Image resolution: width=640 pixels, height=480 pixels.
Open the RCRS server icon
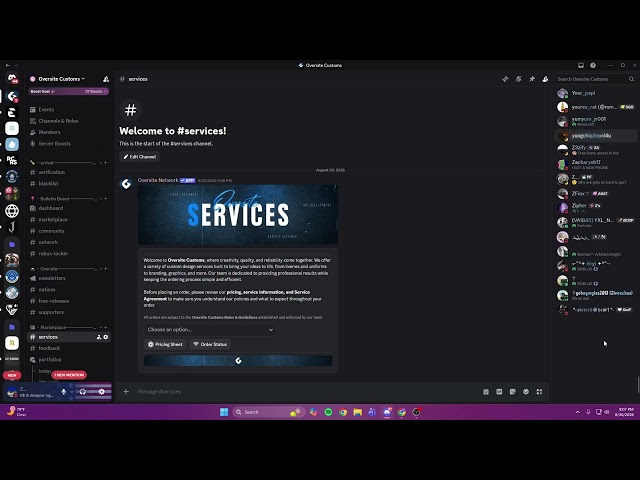tap(12, 160)
